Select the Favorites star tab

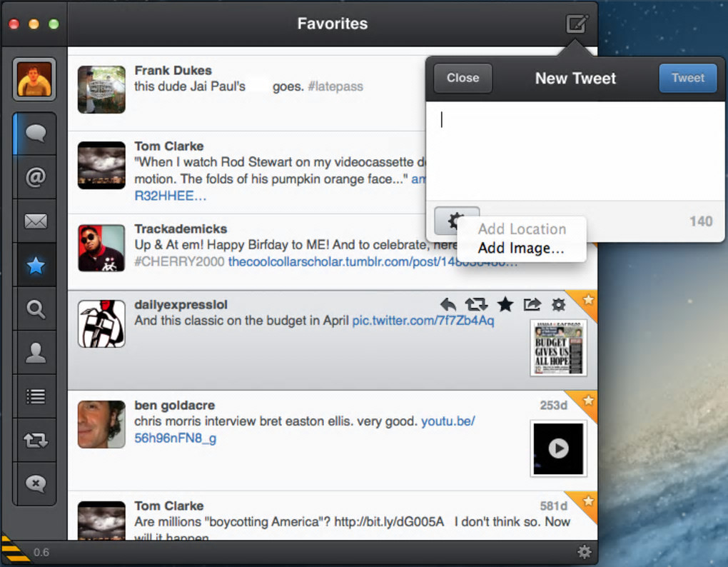(x=36, y=265)
